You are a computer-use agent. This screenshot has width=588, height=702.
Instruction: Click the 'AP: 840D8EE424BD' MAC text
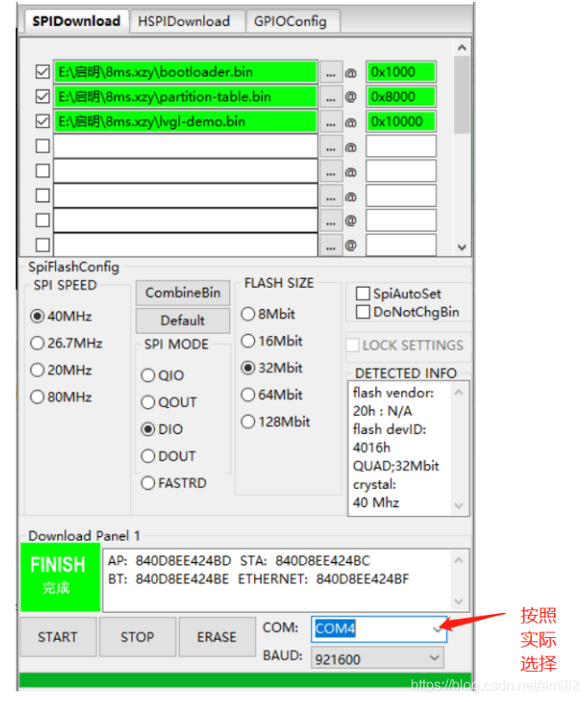pyautogui.click(x=169, y=561)
